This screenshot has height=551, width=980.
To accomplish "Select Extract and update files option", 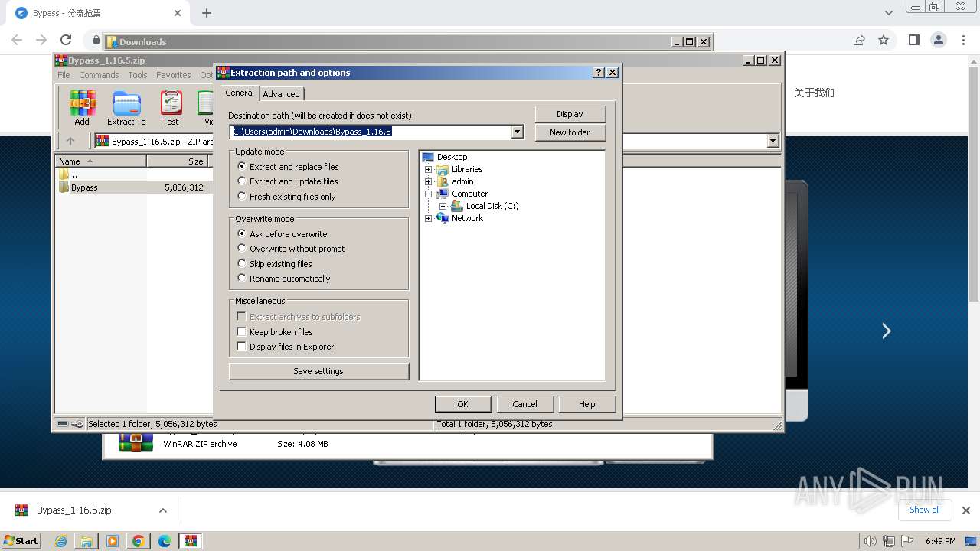I will (x=288, y=181).
